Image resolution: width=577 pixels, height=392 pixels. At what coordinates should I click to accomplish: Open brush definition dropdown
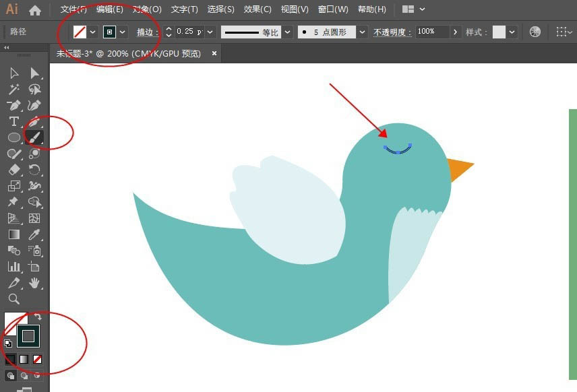[362, 32]
